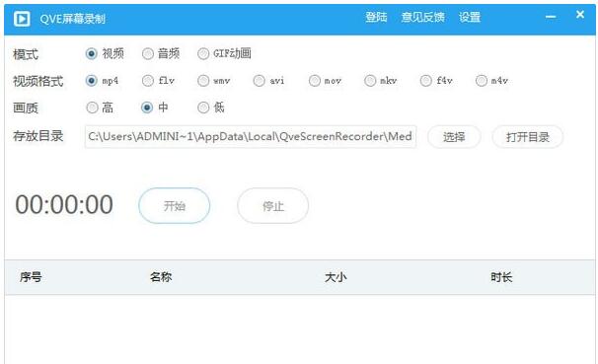Select the 音频 audio mode radio button
This screenshot has height=364, width=598.
tap(148, 53)
